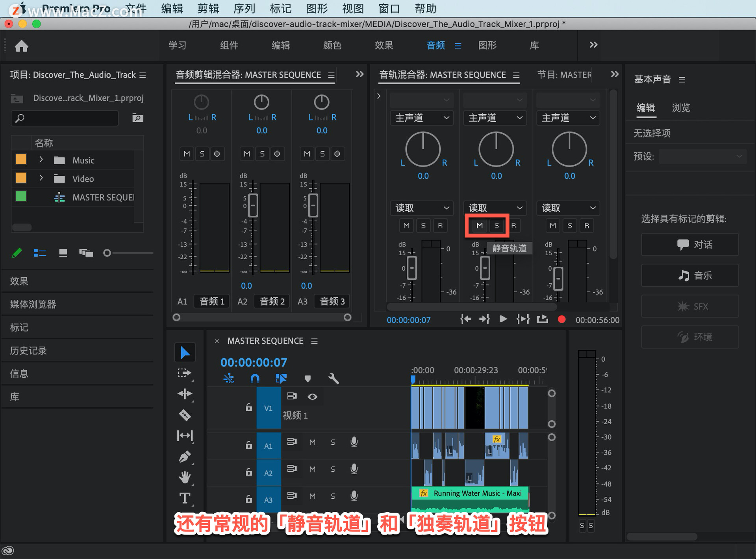Click the timeline wrench settings icon
Screen dimensions: 756x559
(x=333, y=379)
